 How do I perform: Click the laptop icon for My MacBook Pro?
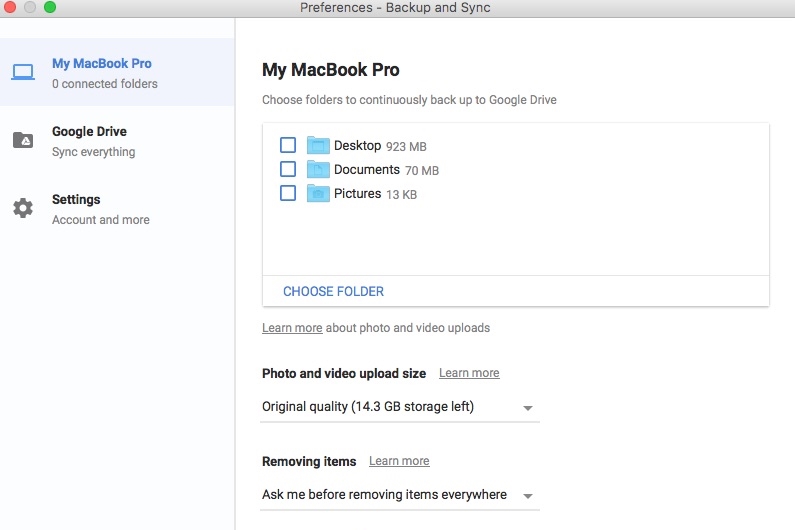click(23, 72)
